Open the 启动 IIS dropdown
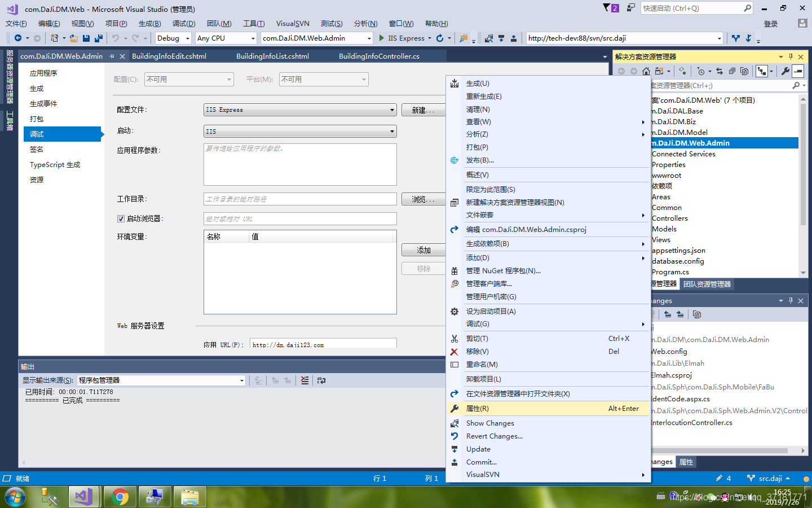The height and width of the screenshot is (508, 812). click(300, 131)
